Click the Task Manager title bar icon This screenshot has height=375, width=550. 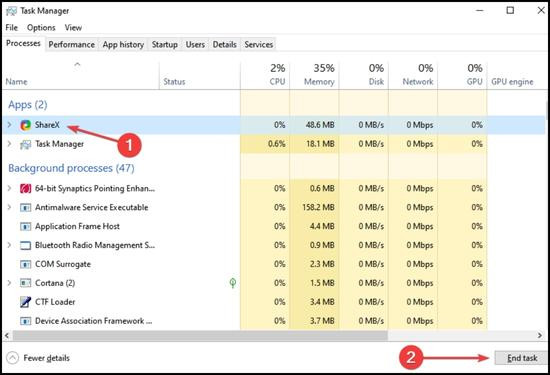pyautogui.click(x=11, y=11)
